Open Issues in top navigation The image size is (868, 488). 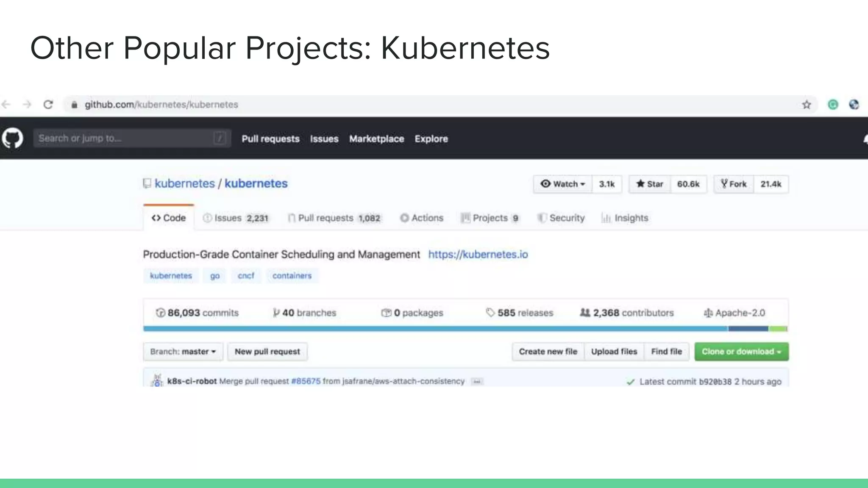[x=324, y=139]
